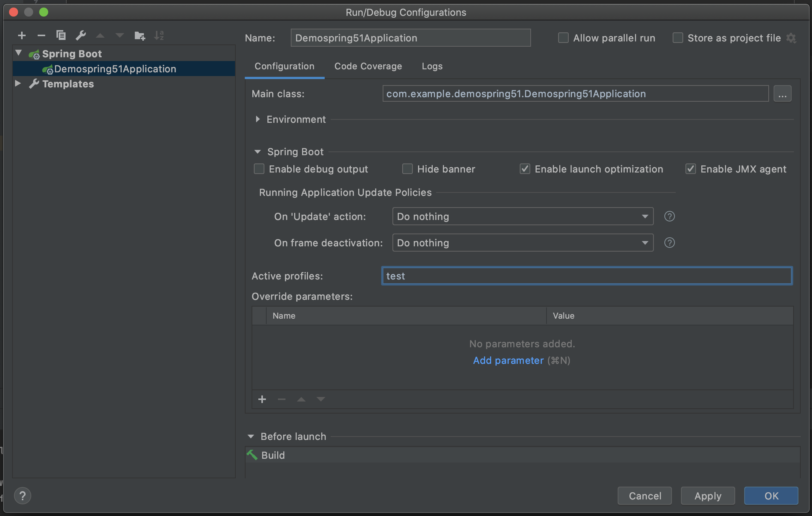Click the Cancel button
This screenshot has width=812, height=516.
645,496
